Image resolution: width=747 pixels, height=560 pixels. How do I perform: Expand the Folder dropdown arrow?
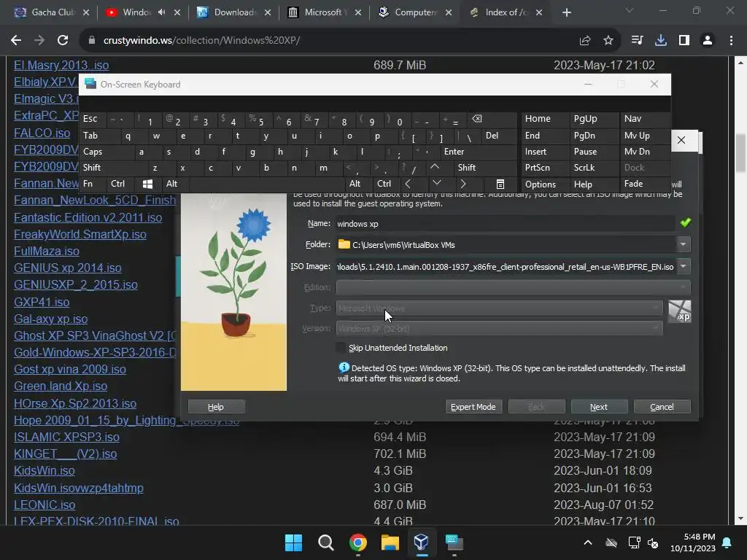[683, 245]
